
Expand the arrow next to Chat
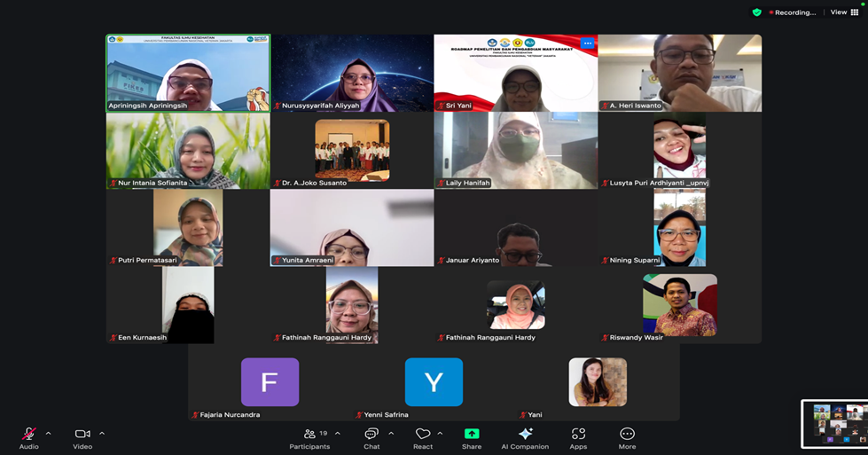[391, 434]
